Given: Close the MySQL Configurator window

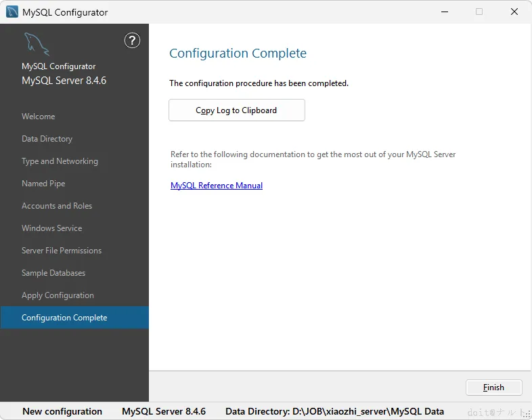Looking at the screenshot, I should point(514,12).
